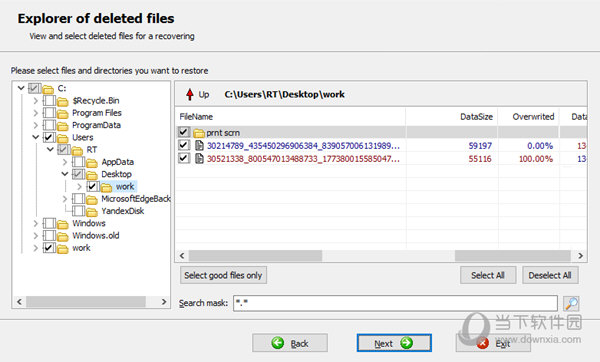600x362 pixels.
Task: Click Select good files only button
Action: 223,275
